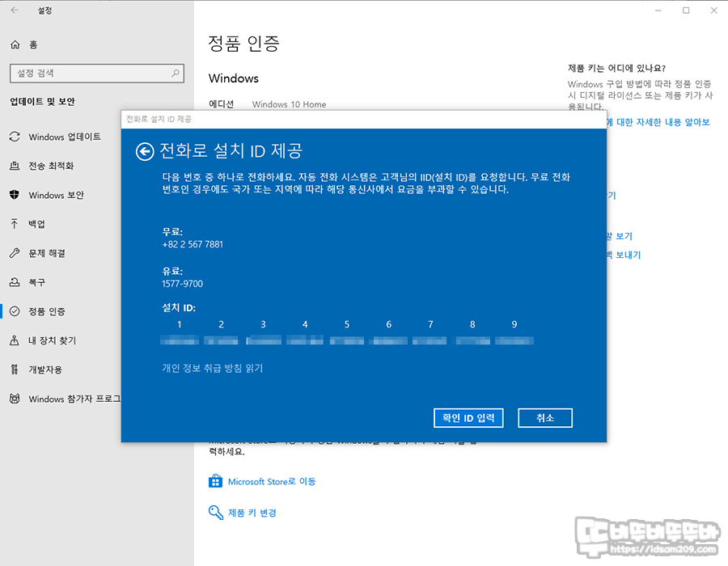Click the 유료: label in the dialog
728x566 pixels.
172,271
